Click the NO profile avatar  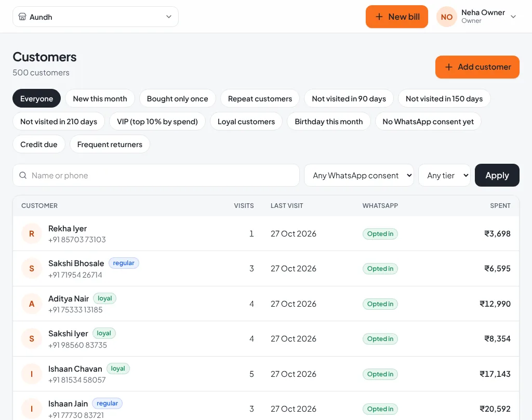pyautogui.click(x=446, y=17)
